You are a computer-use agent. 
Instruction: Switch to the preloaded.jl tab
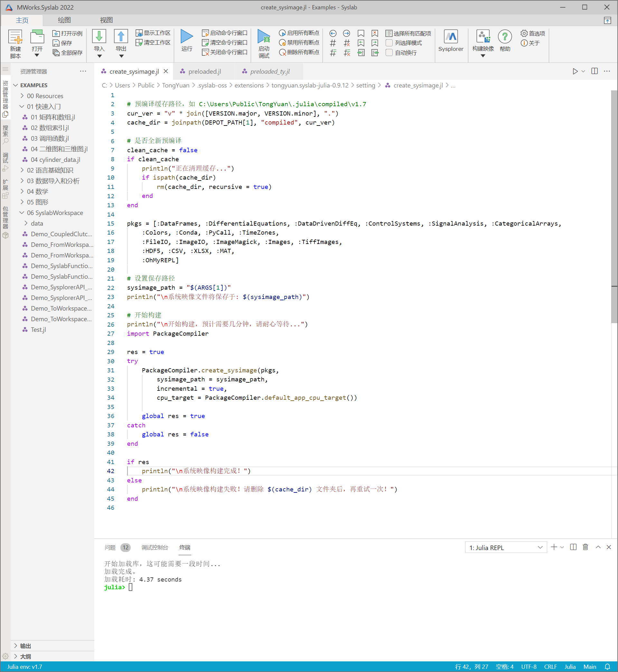tap(204, 71)
